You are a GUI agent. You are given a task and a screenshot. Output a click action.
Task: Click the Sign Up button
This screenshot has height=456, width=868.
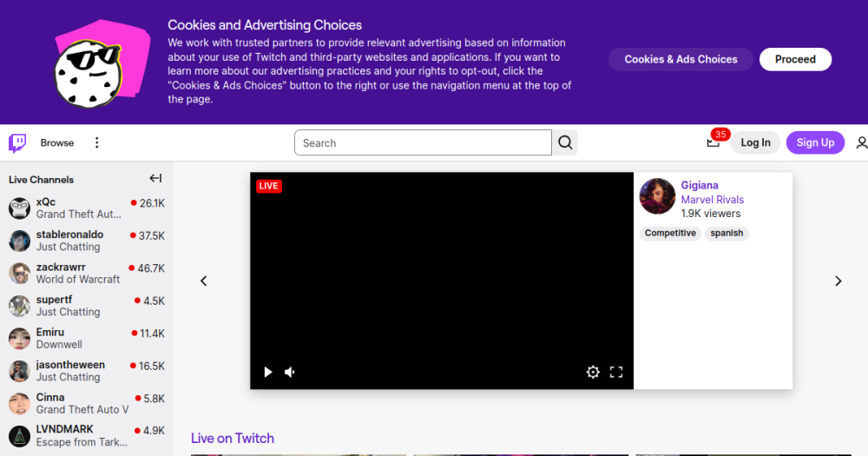point(815,143)
